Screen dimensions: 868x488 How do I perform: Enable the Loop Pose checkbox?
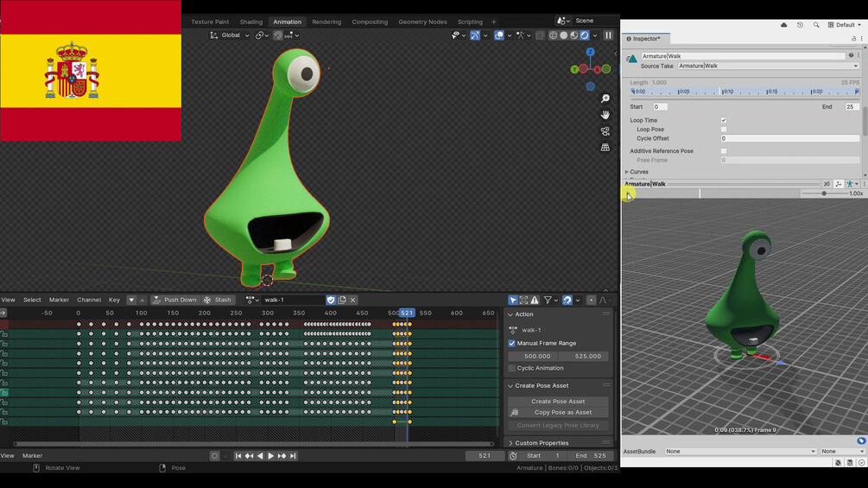724,130
